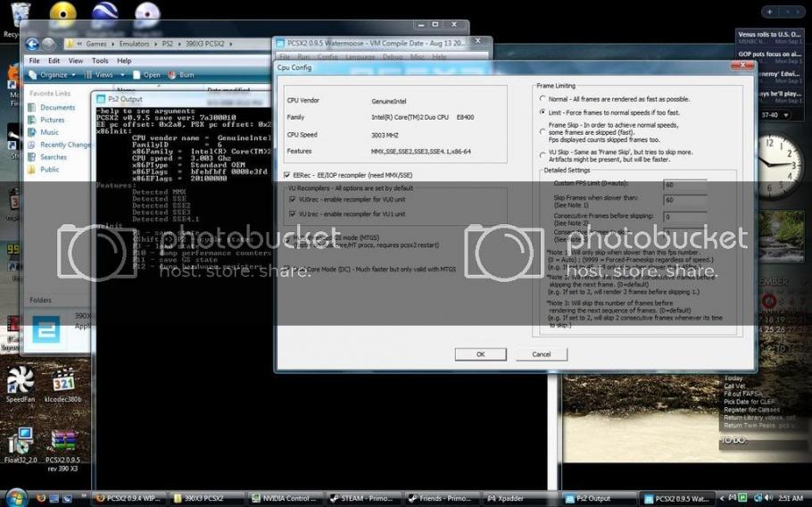The width and height of the screenshot is (812, 507).
Task: Expand PS2 breadcrumb arrow in address bar
Action: point(178,44)
